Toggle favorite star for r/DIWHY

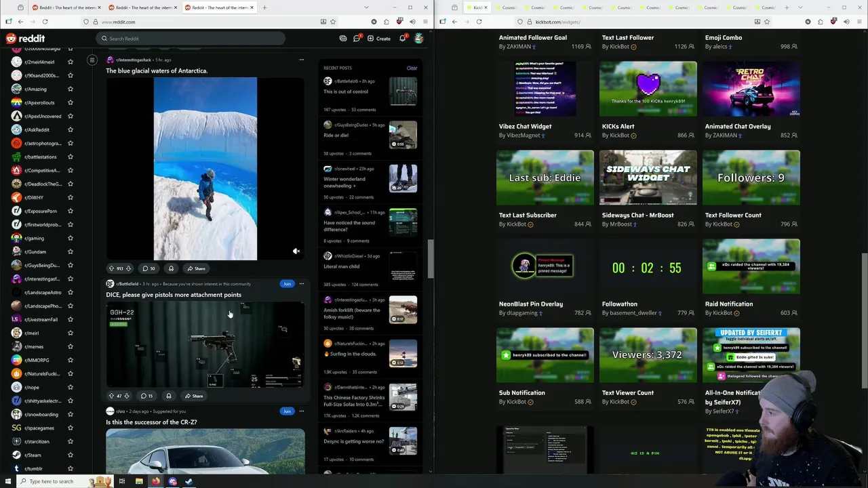click(x=71, y=197)
